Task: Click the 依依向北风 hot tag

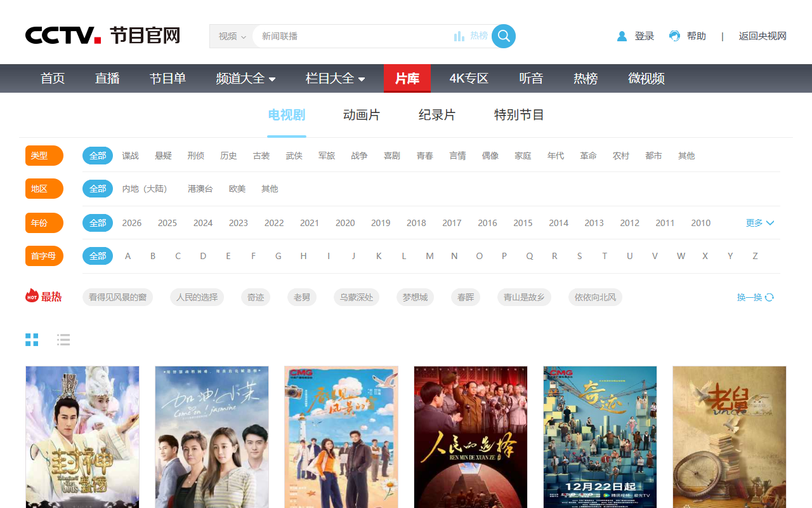Action: tap(595, 297)
